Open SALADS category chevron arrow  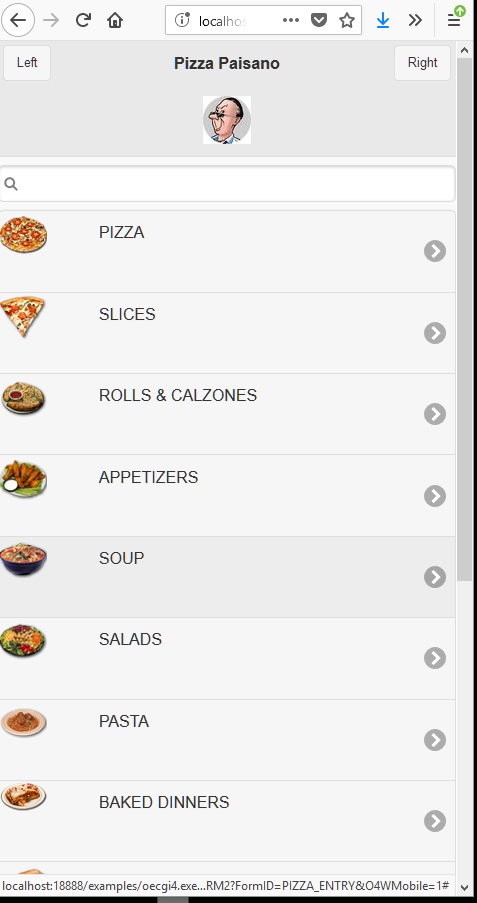tap(435, 658)
